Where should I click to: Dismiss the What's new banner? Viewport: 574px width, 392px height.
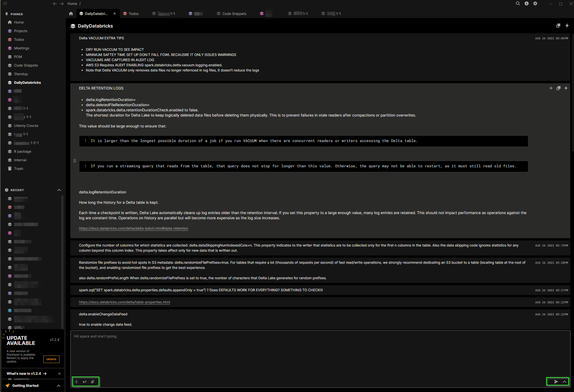tap(59, 374)
